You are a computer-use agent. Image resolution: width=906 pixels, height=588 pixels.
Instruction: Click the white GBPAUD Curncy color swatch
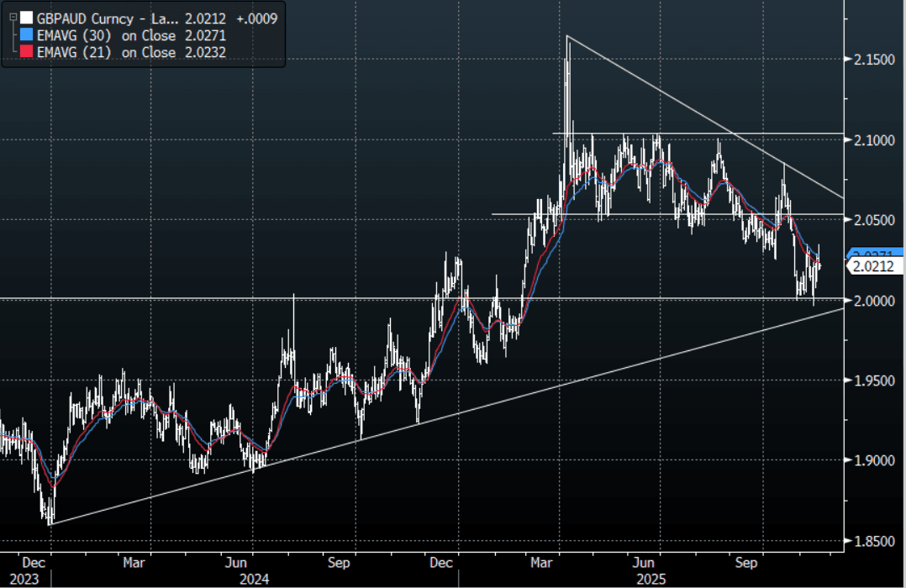click(27, 17)
